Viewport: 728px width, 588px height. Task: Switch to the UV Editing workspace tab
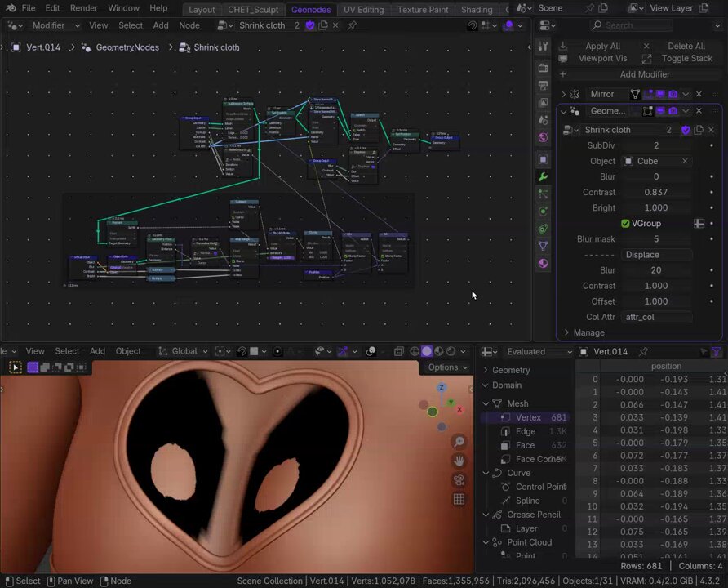pyautogui.click(x=363, y=9)
